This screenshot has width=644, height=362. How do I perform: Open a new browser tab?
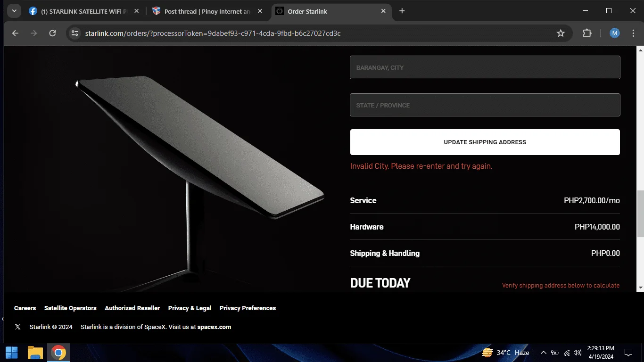click(402, 11)
